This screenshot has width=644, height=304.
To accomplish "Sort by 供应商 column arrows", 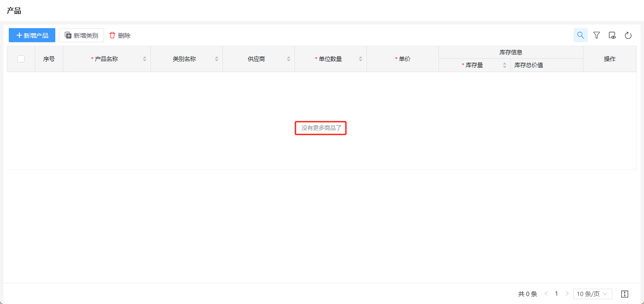I will (288, 59).
